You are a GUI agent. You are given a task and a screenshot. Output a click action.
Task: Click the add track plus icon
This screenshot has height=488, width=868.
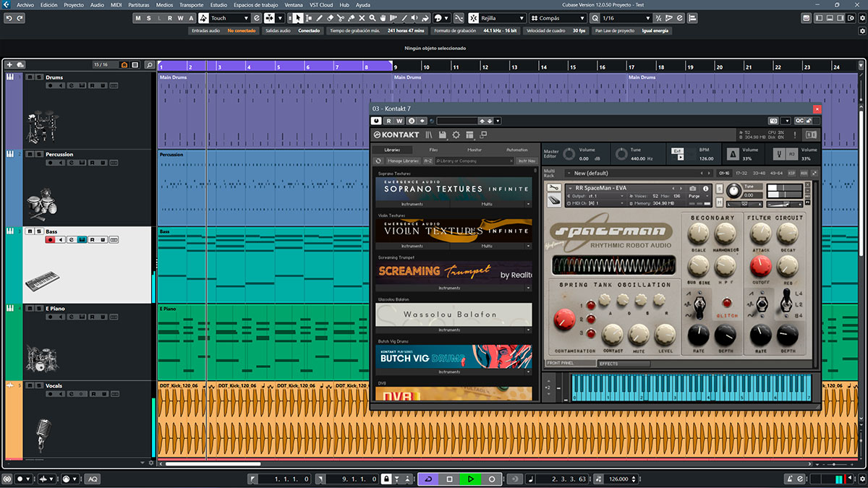(9, 65)
